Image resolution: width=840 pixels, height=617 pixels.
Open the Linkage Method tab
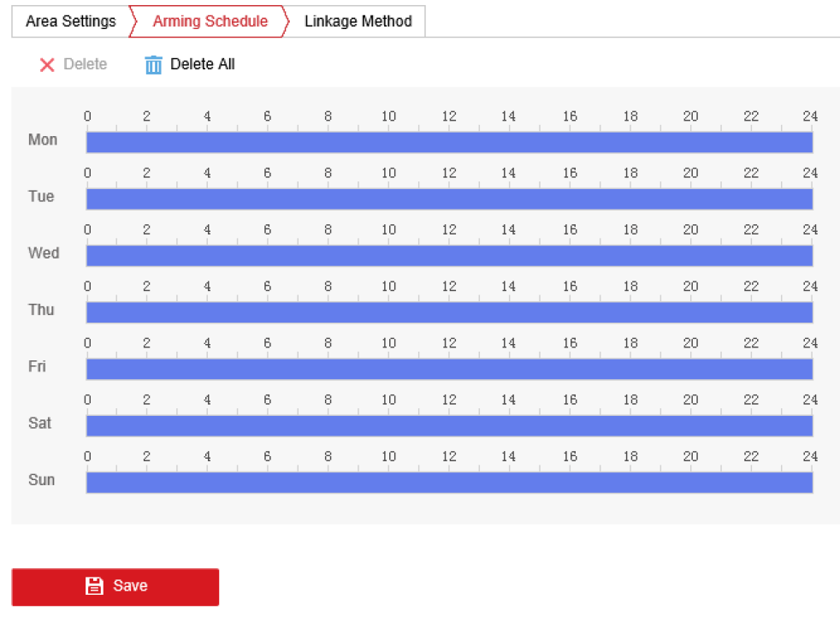pyautogui.click(x=358, y=21)
